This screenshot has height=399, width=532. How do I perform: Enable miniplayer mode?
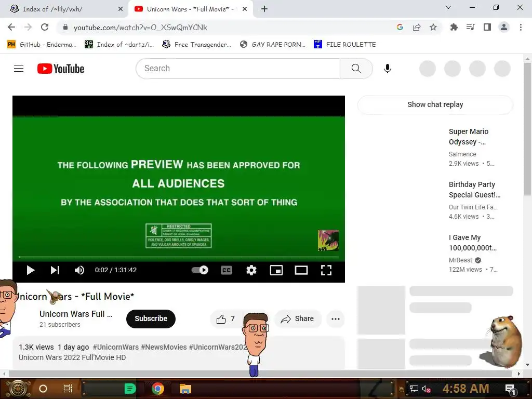pos(276,270)
